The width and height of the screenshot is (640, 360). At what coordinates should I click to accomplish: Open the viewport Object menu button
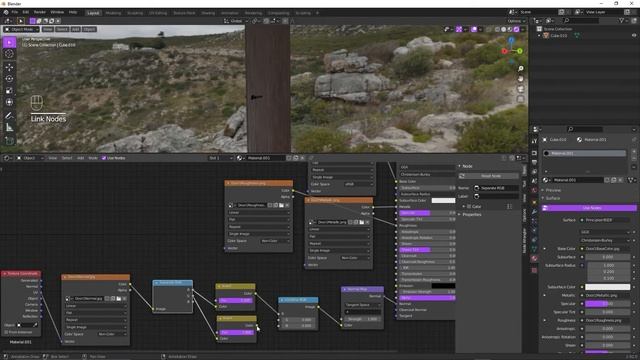tap(89, 29)
